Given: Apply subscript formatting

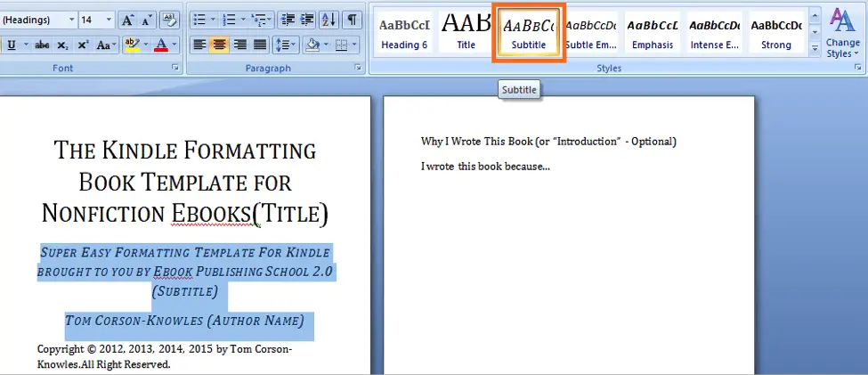Looking at the screenshot, I should click(x=62, y=45).
